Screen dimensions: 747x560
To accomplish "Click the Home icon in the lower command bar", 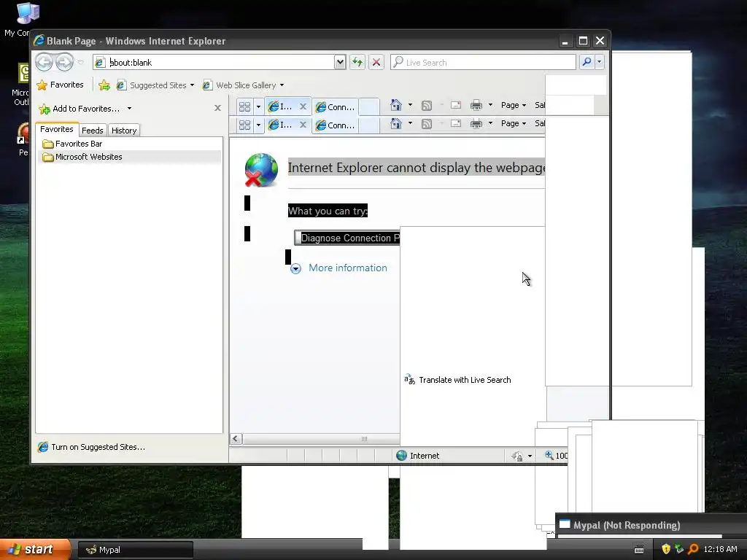I will pos(396,123).
